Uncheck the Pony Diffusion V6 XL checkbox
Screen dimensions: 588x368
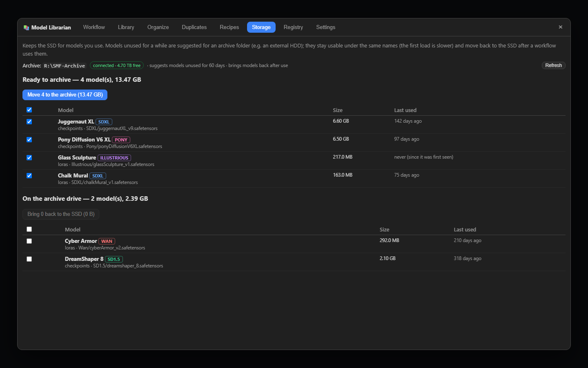coord(29,139)
